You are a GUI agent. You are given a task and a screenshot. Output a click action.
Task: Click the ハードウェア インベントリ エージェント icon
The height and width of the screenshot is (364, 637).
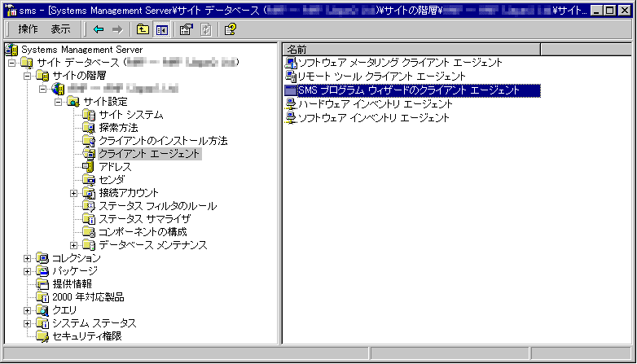tap(291, 104)
